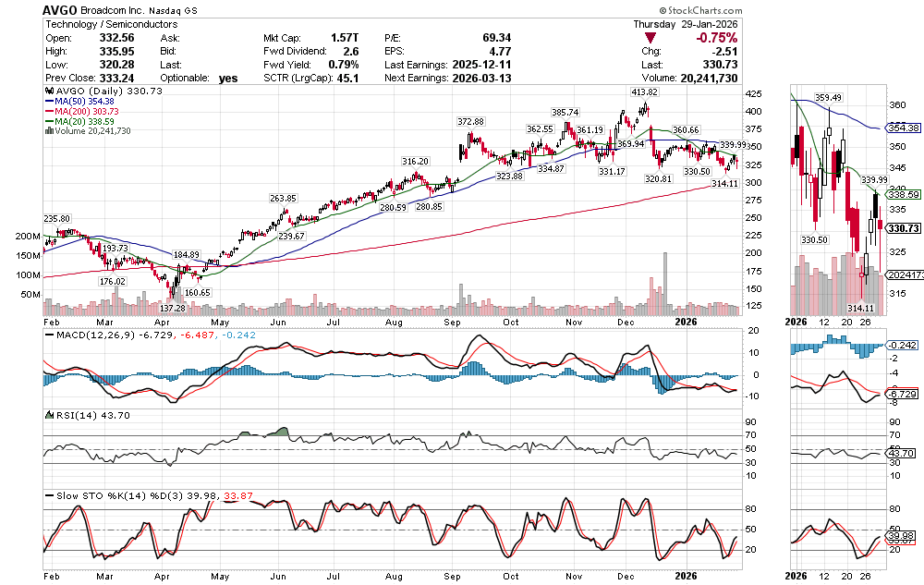Click the AVGO (Daily) legend candlestick marker
Screen dimensions: 924x585
[49, 91]
